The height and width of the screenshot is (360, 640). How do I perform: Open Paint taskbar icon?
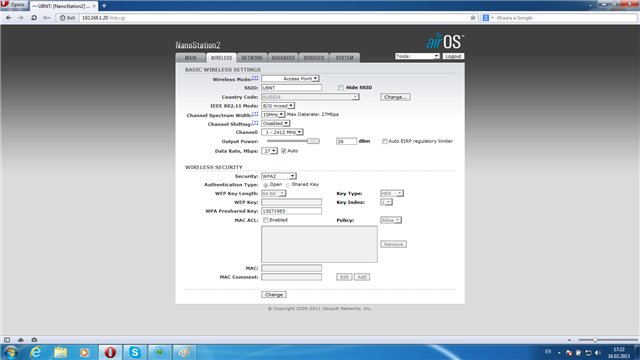(184, 352)
